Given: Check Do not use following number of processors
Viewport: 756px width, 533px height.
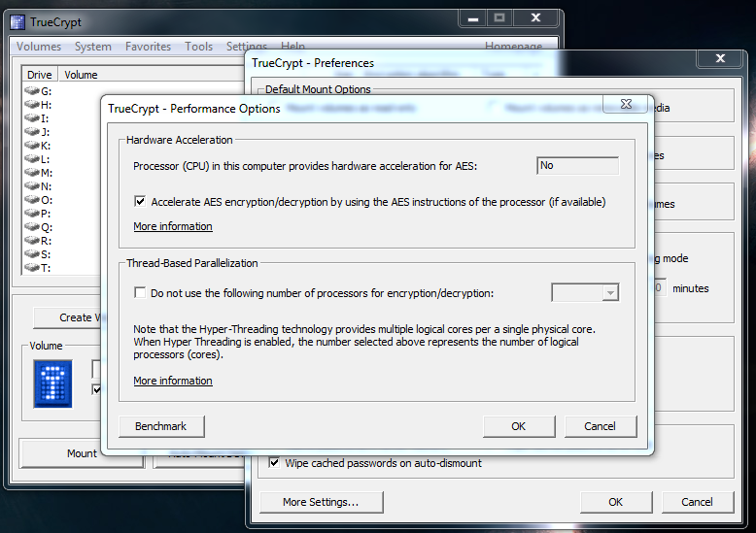Looking at the screenshot, I should 140,292.
